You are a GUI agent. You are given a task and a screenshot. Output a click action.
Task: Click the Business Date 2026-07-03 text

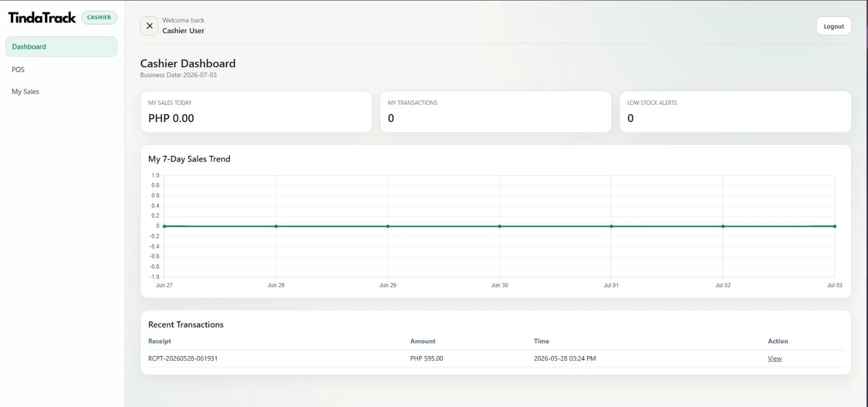(178, 75)
